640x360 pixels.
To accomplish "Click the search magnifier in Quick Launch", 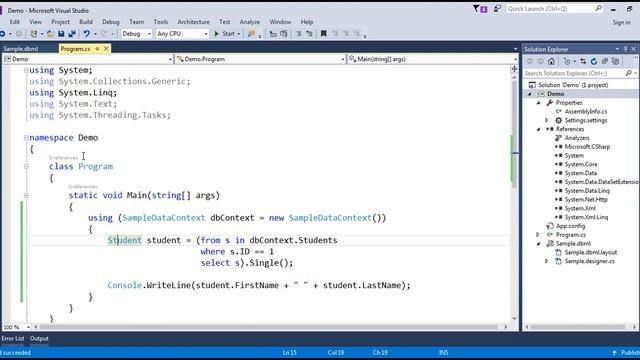I will (598, 8).
